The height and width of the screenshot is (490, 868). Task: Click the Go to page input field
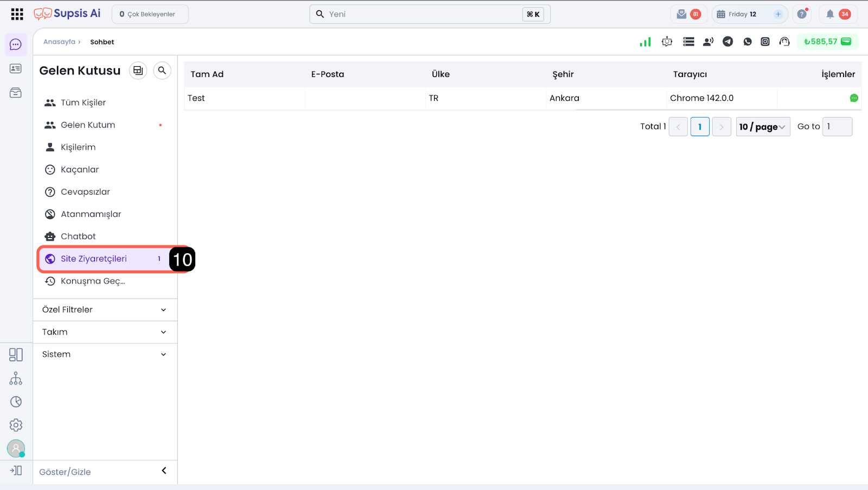[x=837, y=127]
